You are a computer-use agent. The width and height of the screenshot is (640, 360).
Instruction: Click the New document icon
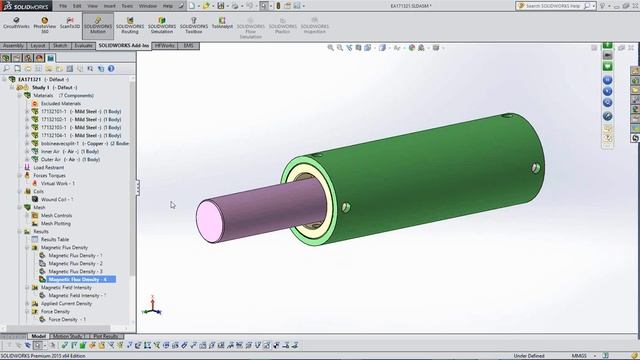click(192, 6)
